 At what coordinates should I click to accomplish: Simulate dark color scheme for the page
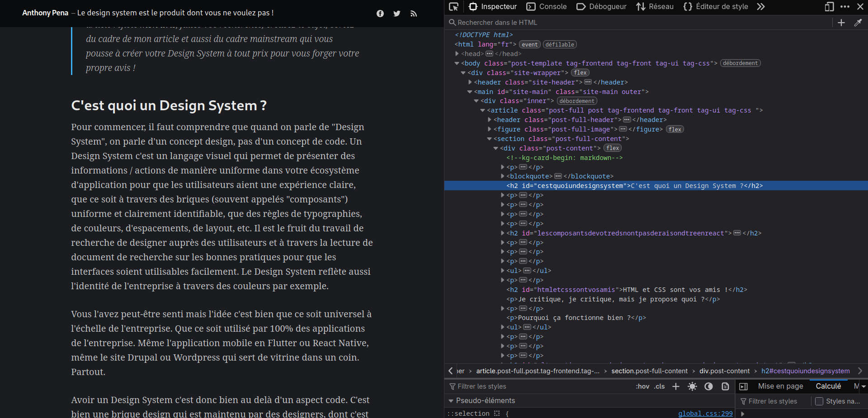(708, 387)
